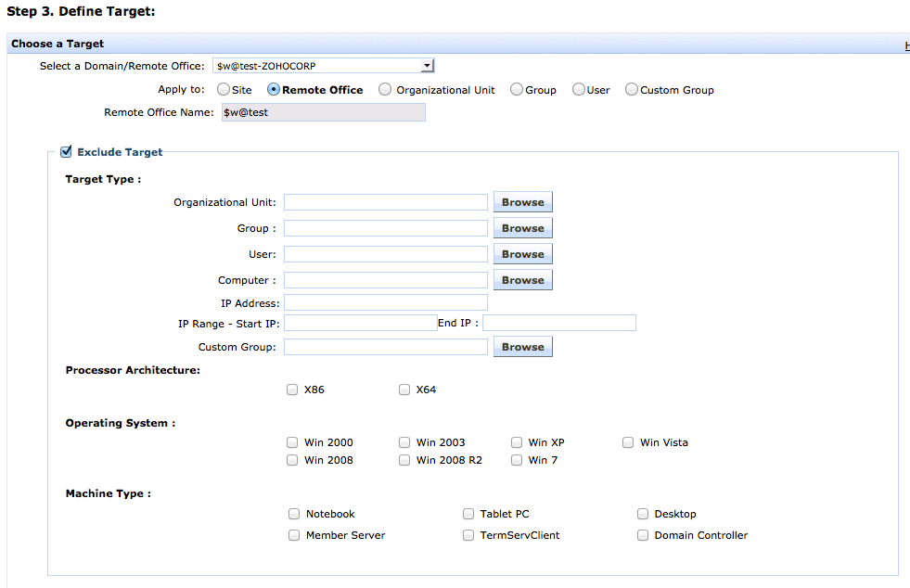Screen dimensions: 910x588
Task: Choose the Organizational Unit radio option
Action: (385, 90)
